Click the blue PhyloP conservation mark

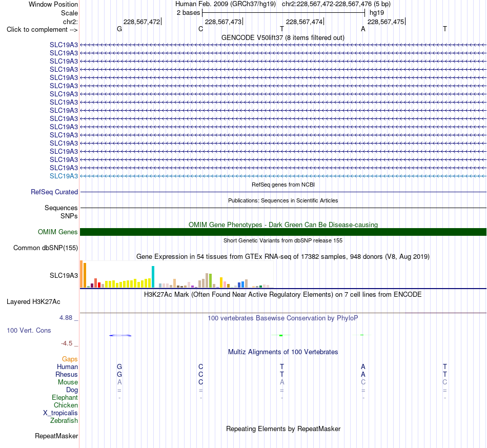(120, 335)
